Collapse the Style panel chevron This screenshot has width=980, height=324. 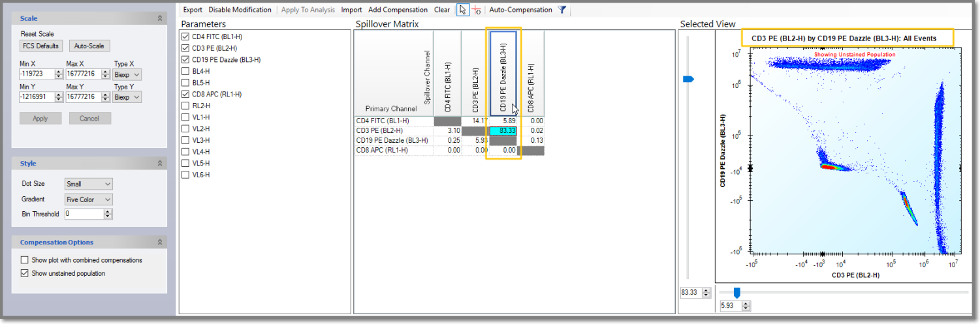tap(160, 164)
